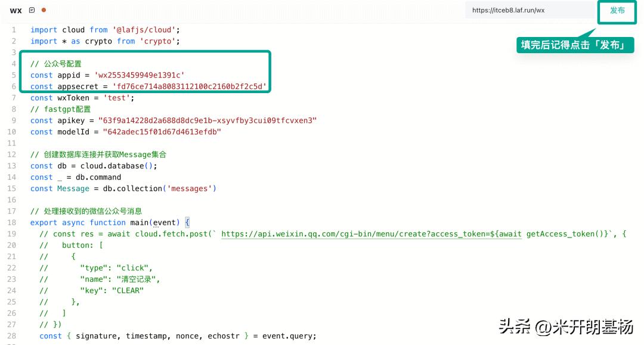Click the 'messages' collection string

pos(190,189)
